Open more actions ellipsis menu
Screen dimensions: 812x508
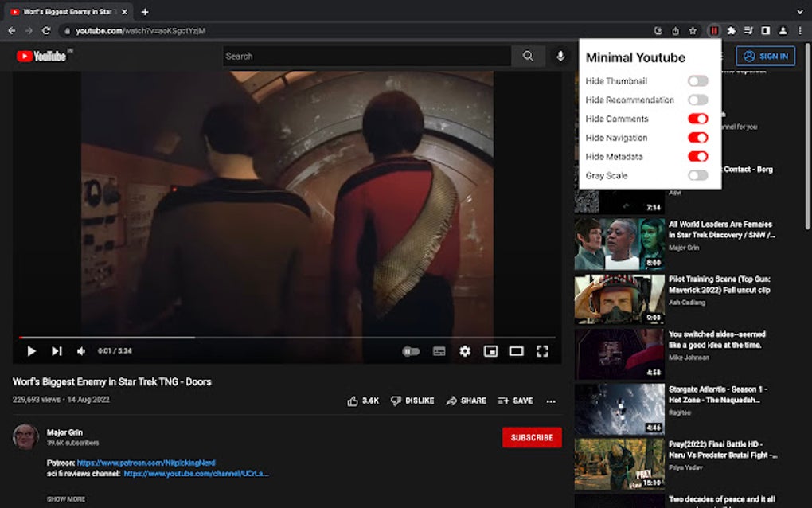[551, 401]
